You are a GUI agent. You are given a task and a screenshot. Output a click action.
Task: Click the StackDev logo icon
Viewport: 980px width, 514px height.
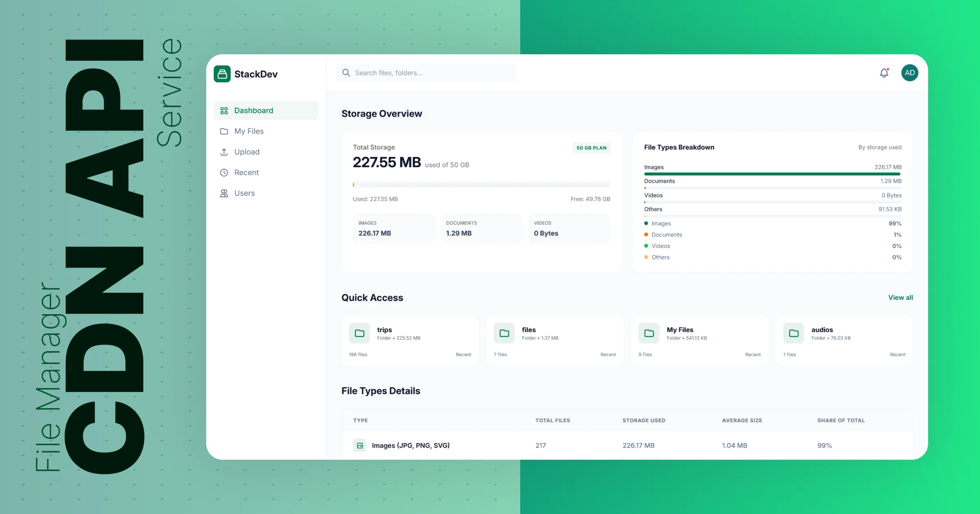222,74
